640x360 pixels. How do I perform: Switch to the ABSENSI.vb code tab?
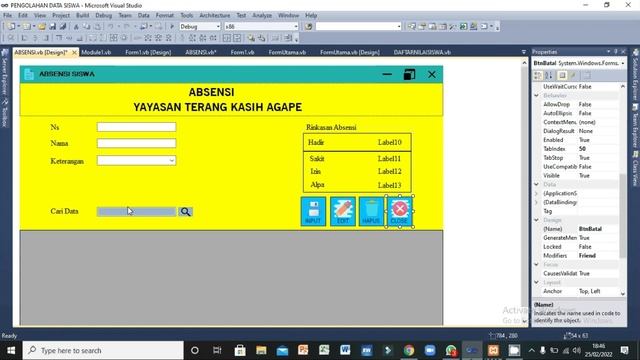click(x=200, y=52)
